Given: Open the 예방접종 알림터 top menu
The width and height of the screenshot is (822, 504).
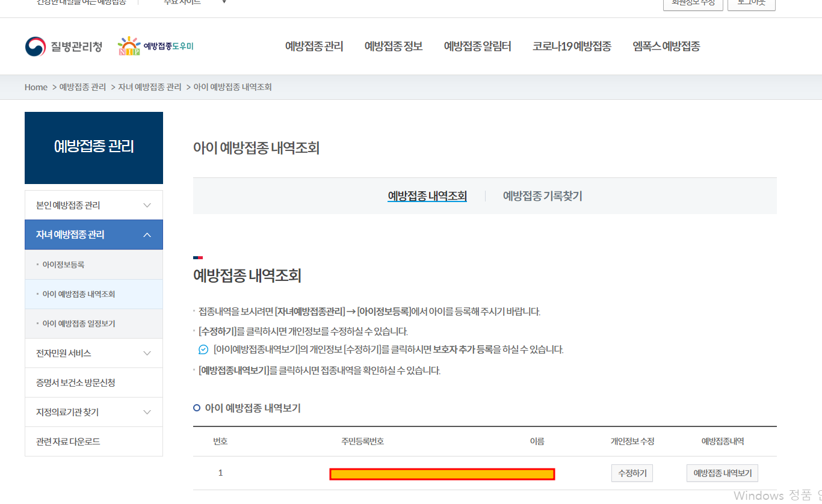Looking at the screenshot, I should 478,46.
